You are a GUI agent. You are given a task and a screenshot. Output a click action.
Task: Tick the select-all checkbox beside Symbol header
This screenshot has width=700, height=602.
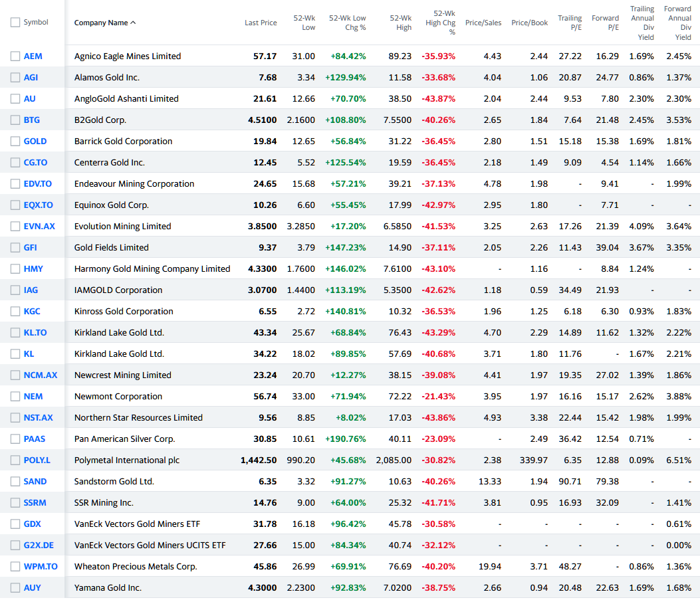tap(15, 23)
